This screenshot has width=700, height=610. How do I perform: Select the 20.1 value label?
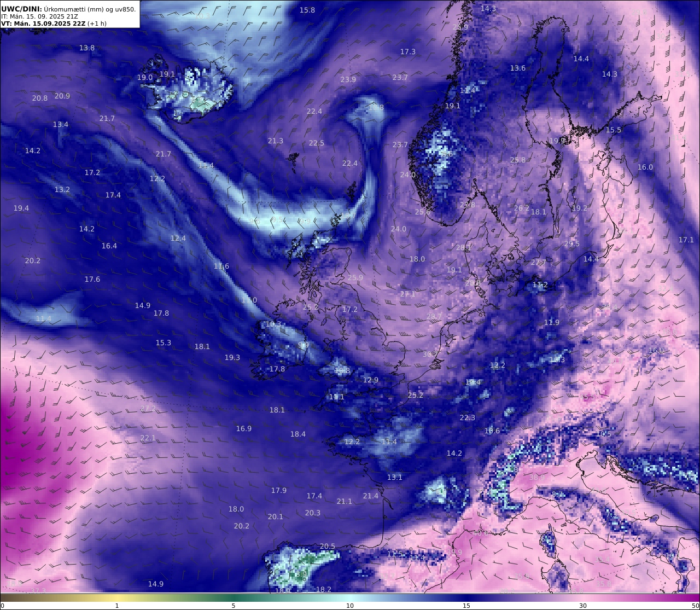[276, 516]
